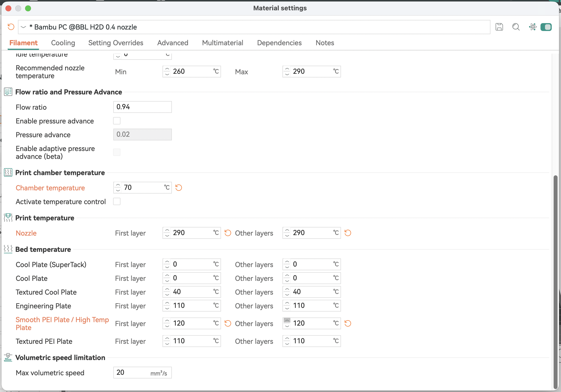
Task: Increase Smooth PEI Plate other layers temperature
Action: coord(287,321)
